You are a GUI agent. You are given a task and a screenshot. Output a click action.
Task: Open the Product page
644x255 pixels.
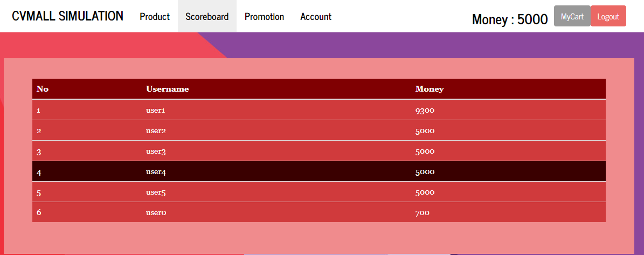[x=155, y=17]
